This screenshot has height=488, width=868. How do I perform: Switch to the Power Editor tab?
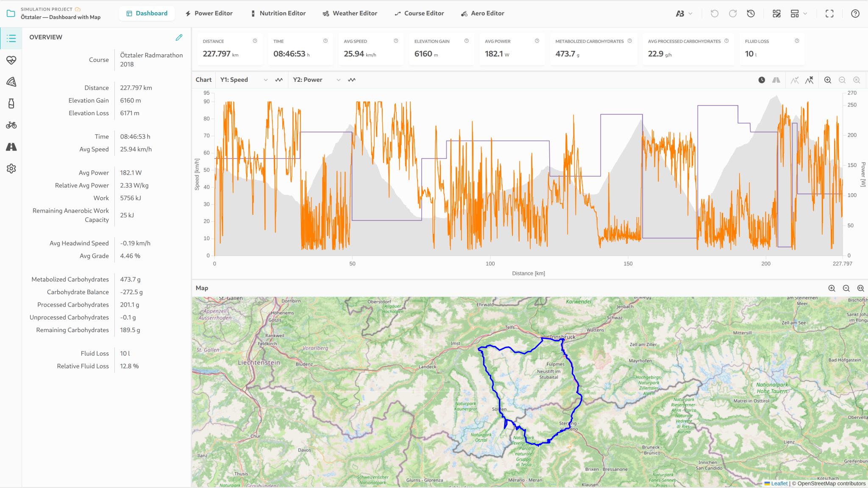(209, 14)
